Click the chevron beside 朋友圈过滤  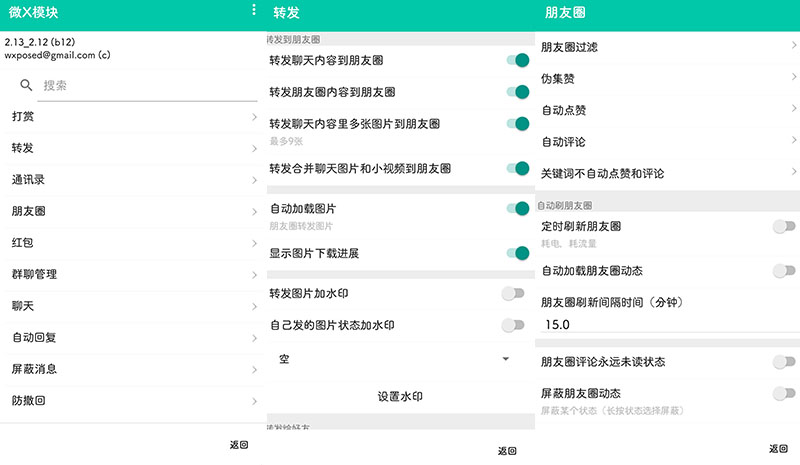(794, 46)
